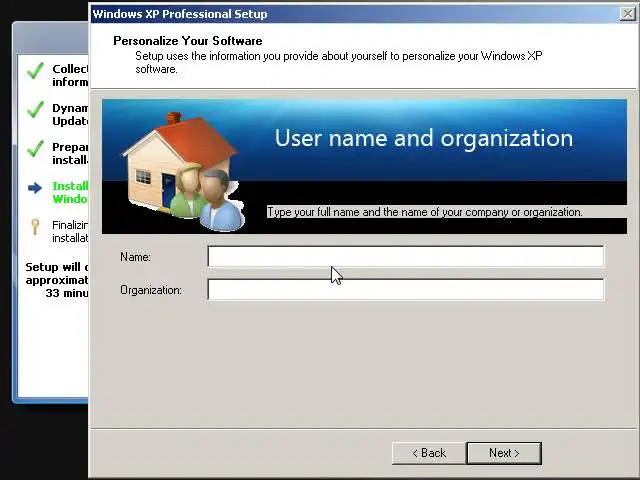Click the key icon beside Finalizing installation

(35, 227)
